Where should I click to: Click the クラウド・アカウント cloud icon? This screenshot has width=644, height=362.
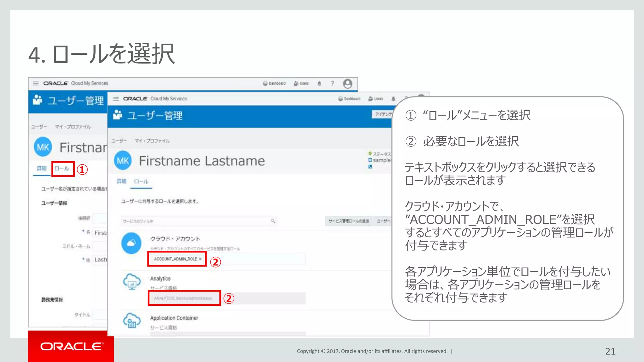click(131, 243)
